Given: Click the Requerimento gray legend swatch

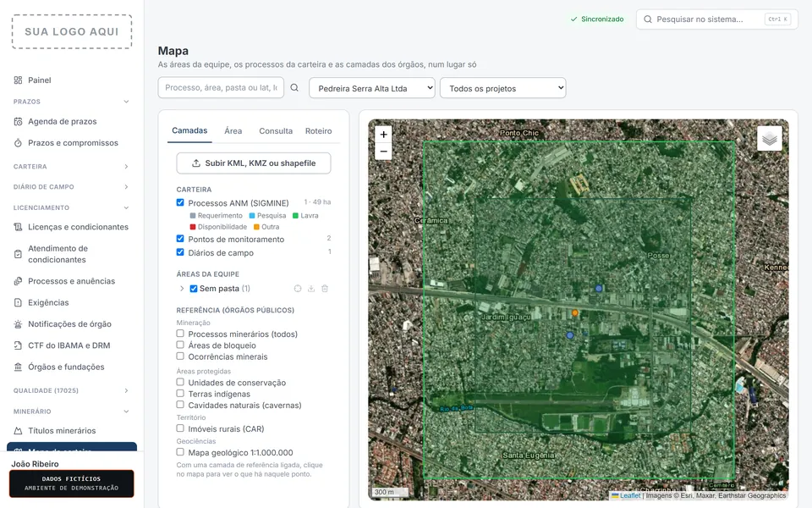Looking at the screenshot, I should point(193,216).
